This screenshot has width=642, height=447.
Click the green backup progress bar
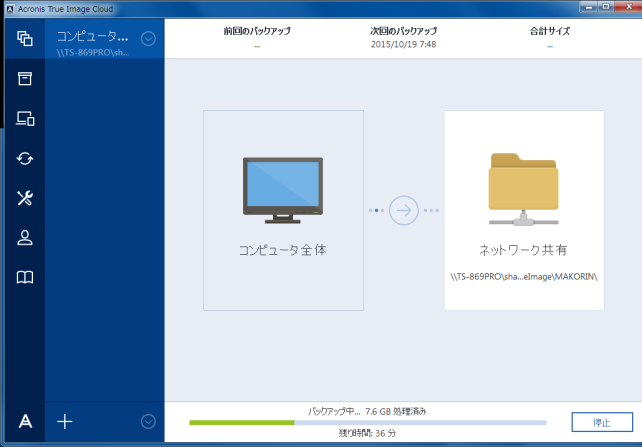pyautogui.click(x=368, y=422)
